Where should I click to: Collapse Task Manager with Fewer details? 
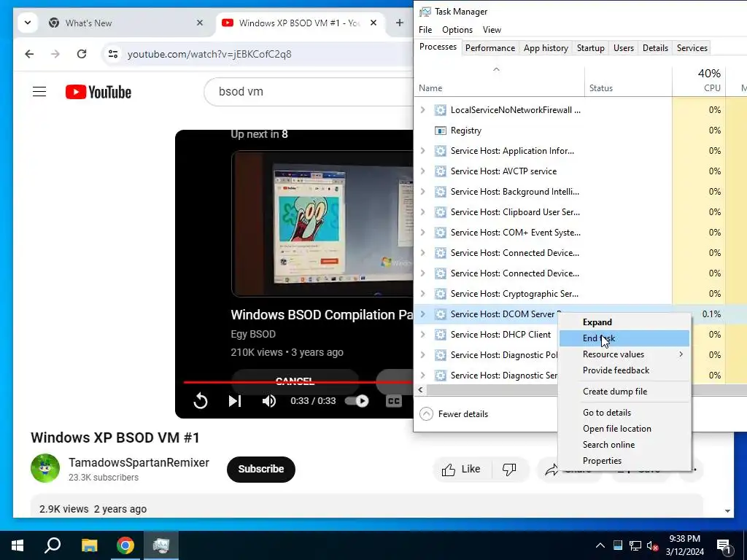[454, 414]
